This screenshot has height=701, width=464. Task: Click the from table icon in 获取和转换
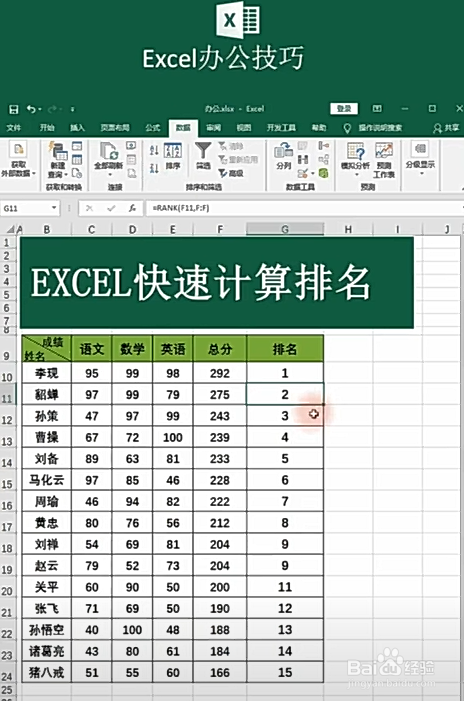point(77,160)
